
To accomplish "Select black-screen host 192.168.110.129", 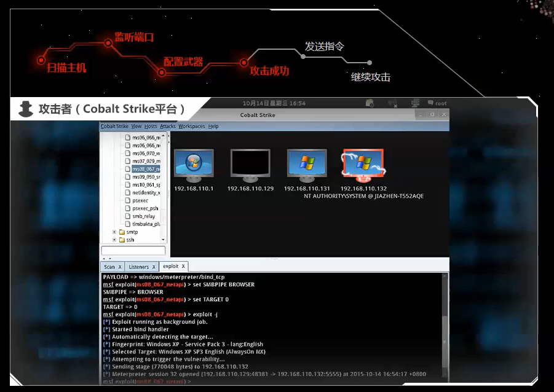I will 250,165.
